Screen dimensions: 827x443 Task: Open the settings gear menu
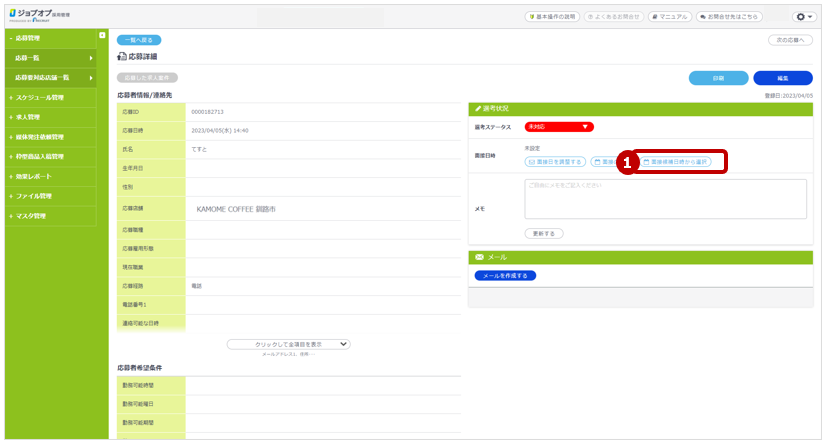coord(803,17)
